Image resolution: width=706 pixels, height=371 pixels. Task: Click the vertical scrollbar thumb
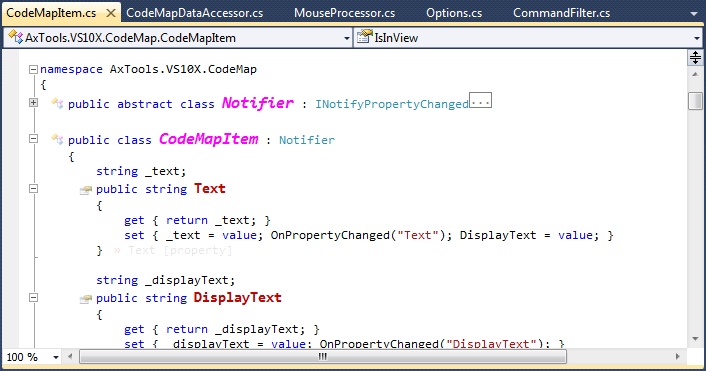coord(695,100)
